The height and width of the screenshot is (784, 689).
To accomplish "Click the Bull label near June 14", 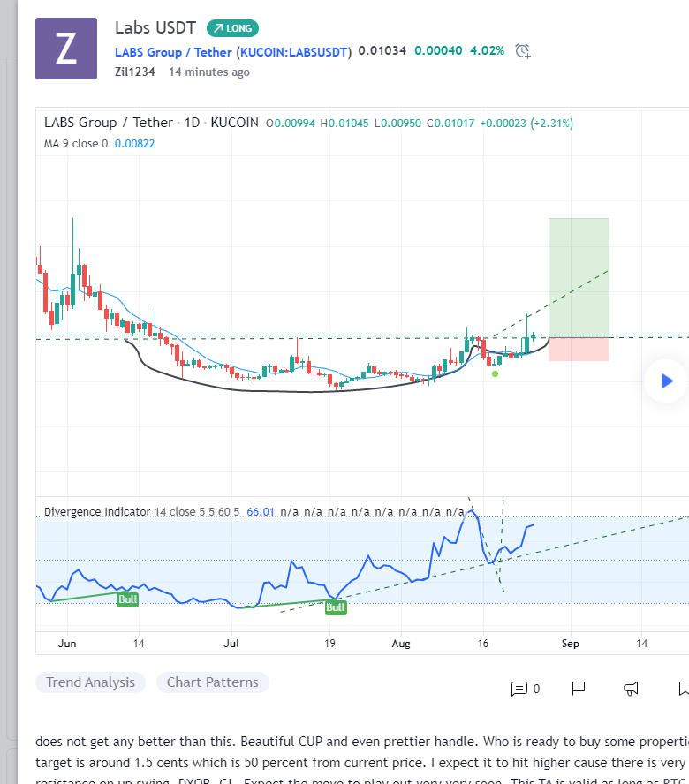I will (x=128, y=599).
